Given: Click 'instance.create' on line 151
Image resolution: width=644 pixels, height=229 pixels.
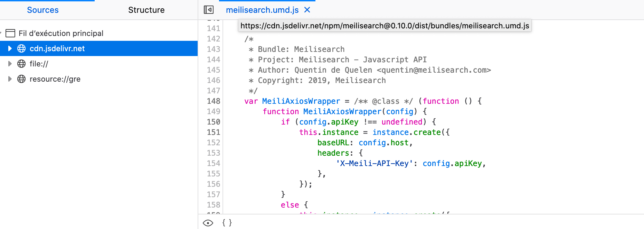Looking at the screenshot, I should pyautogui.click(x=407, y=132).
